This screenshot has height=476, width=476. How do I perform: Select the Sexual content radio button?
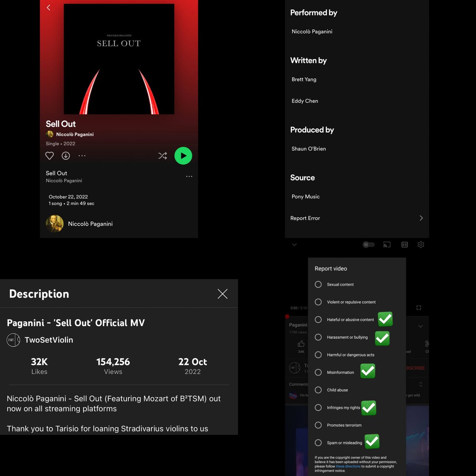pos(318,284)
